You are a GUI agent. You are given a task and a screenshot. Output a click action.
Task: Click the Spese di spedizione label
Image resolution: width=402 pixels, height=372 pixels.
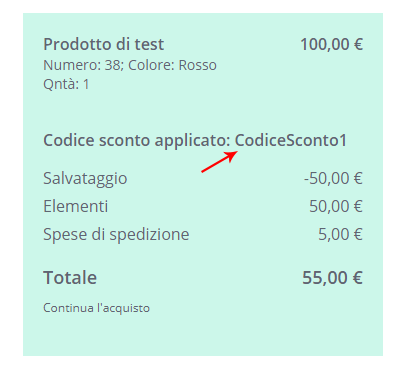pyautogui.click(x=116, y=235)
